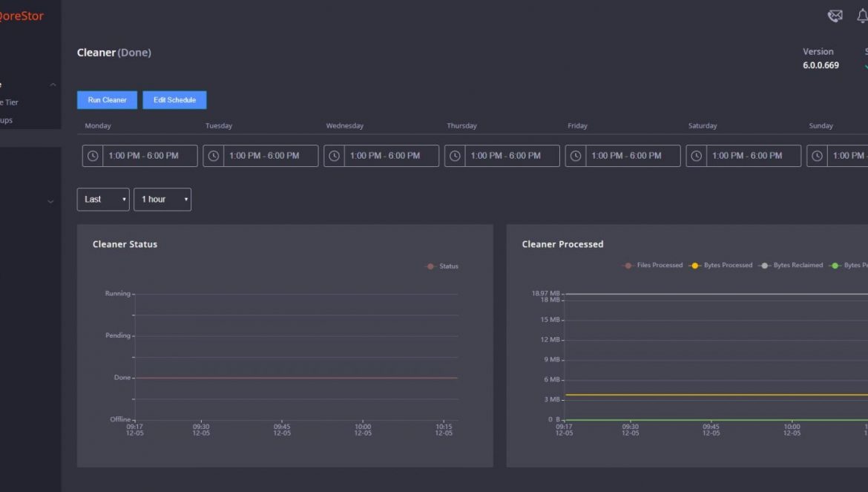Click the Offline label on status axis
This screenshot has width=868, height=492.
[x=120, y=419]
